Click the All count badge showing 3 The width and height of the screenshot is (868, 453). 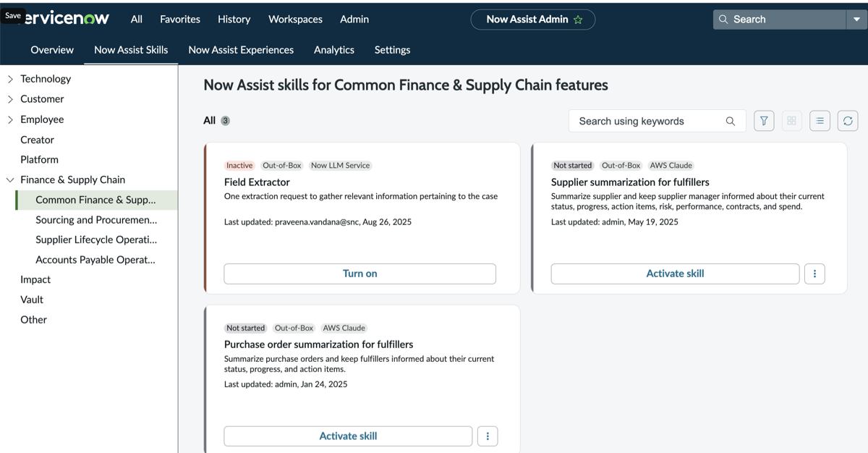(225, 121)
